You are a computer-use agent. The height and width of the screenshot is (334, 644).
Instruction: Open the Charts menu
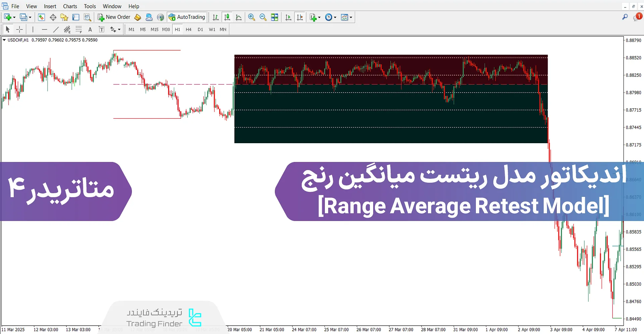click(x=70, y=6)
